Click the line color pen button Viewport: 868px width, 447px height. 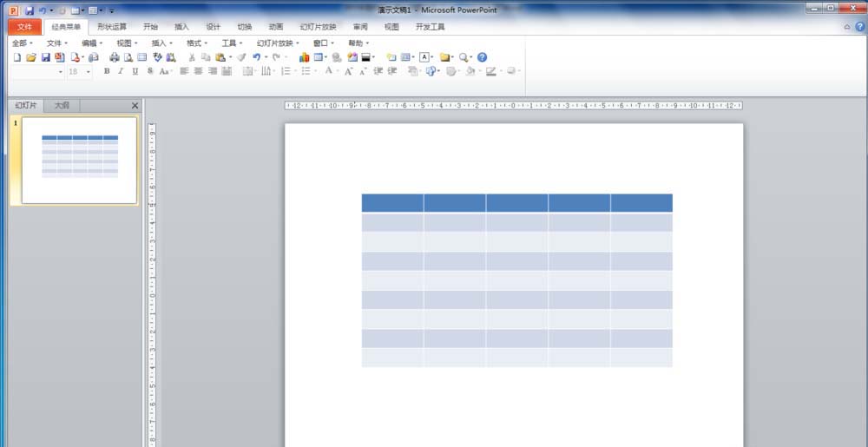(490, 71)
